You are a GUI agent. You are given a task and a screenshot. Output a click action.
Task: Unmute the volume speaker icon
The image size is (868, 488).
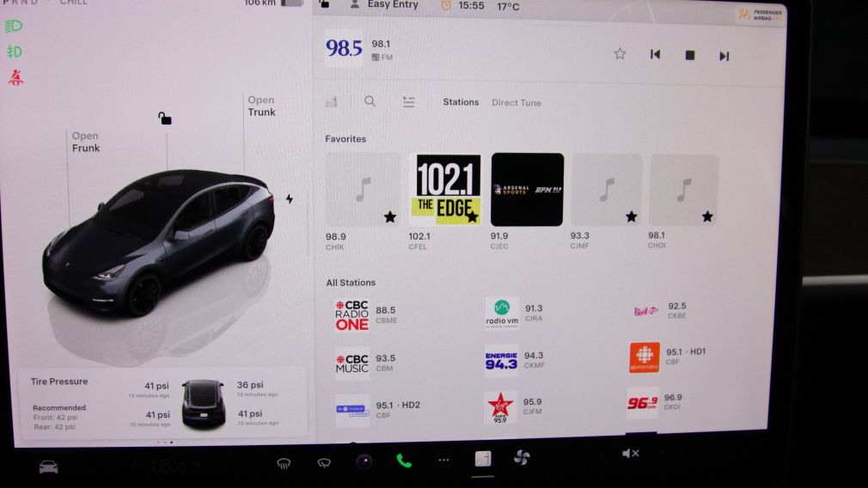630,454
